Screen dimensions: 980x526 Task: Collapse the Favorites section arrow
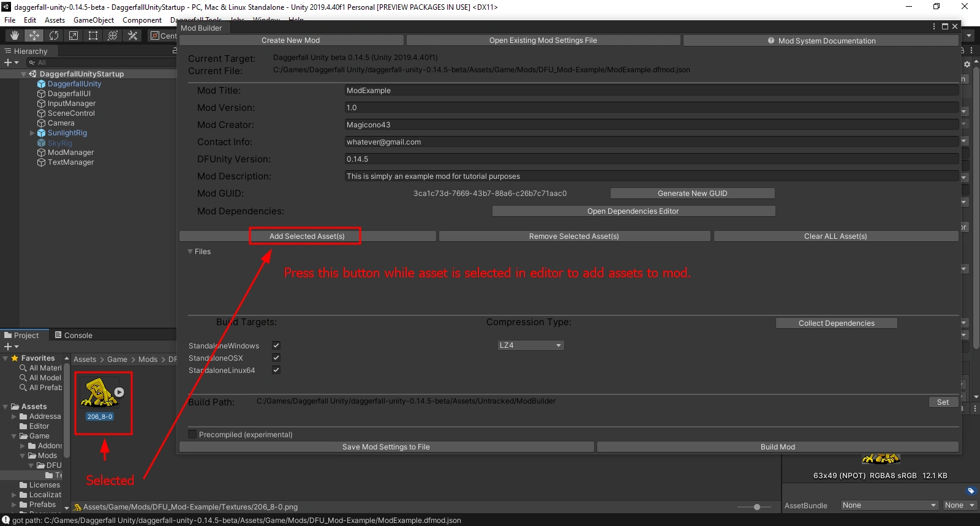click(x=6, y=358)
